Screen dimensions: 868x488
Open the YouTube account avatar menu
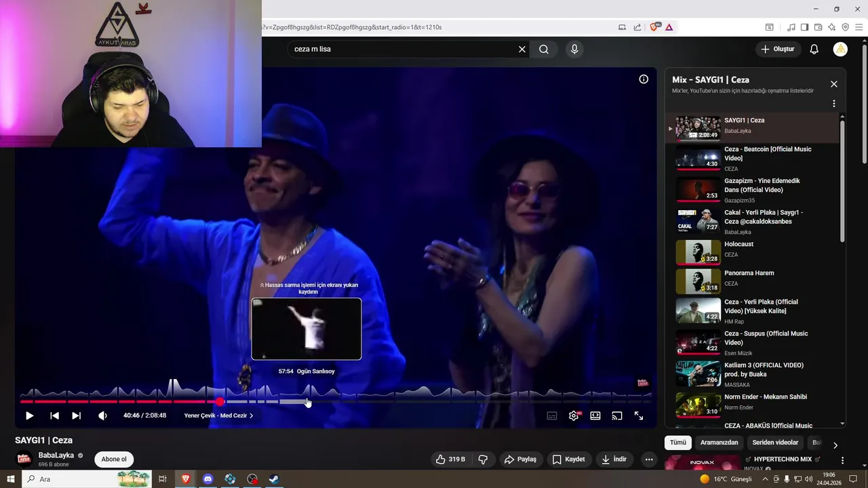pyautogui.click(x=840, y=49)
